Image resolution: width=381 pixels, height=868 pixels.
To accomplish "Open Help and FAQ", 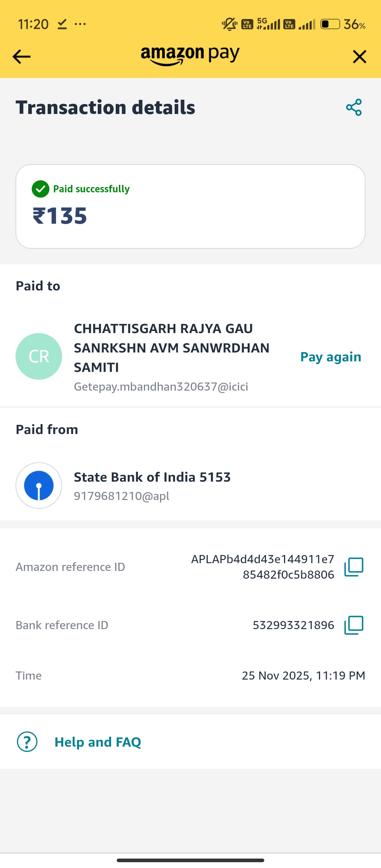I will [x=98, y=742].
